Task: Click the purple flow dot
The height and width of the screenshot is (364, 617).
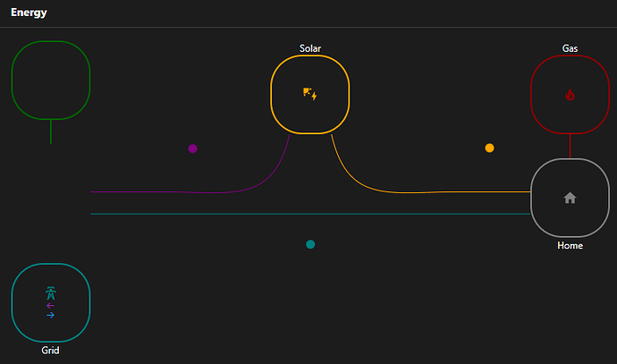Action: (x=192, y=148)
